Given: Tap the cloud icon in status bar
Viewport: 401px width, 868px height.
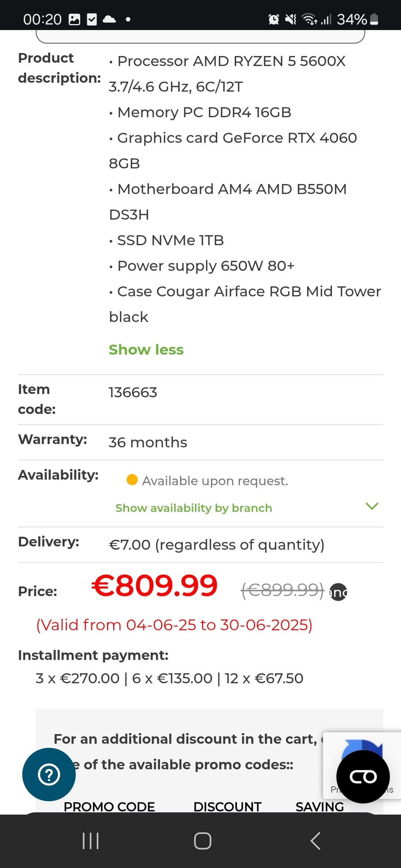Looking at the screenshot, I should coord(109,19).
